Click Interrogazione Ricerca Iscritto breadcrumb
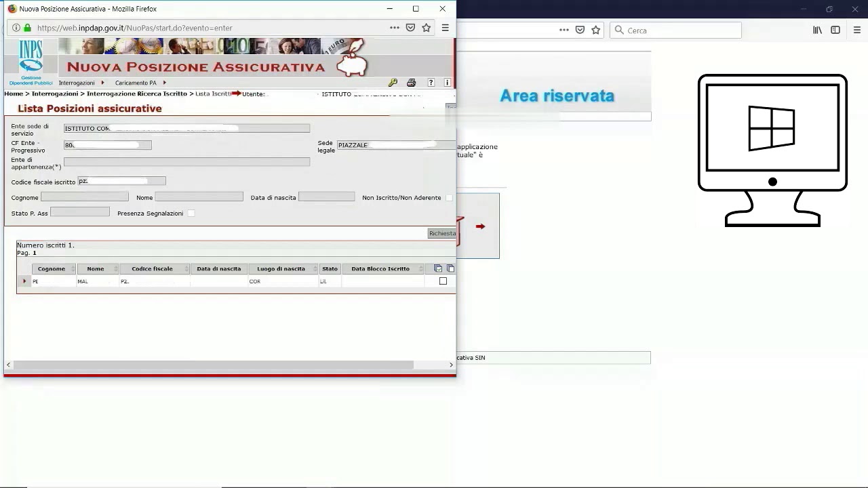The image size is (868, 488). (x=137, y=94)
